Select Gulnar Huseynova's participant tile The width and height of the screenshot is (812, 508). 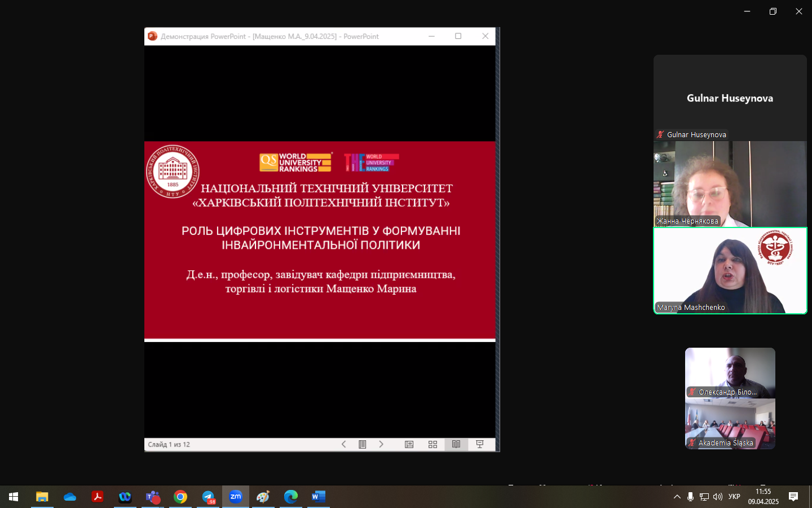tap(730, 98)
